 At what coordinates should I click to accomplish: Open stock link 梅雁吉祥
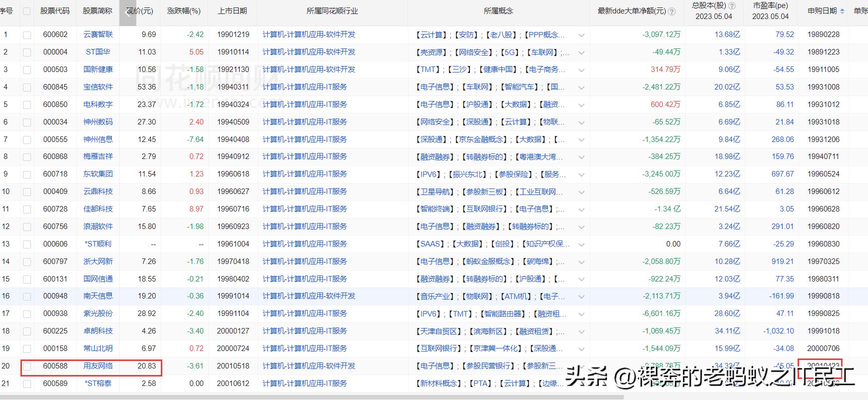[98, 156]
